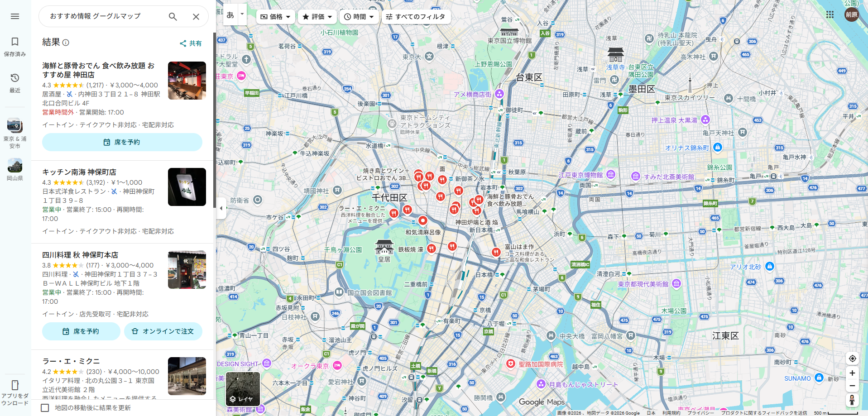Click the すみだ北斎美術館 marker
The width and height of the screenshot is (868, 416).
click(636, 176)
